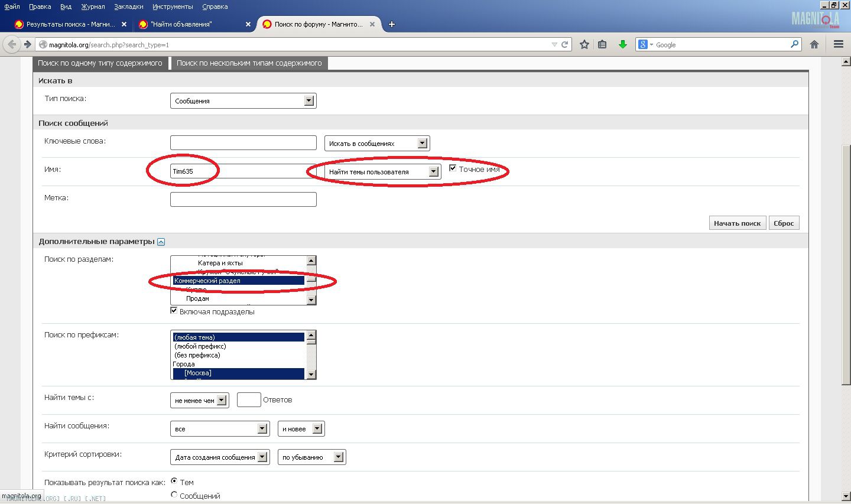The image size is (851, 504).
Task: Open the Firefox hamburger menu
Action: (x=838, y=44)
